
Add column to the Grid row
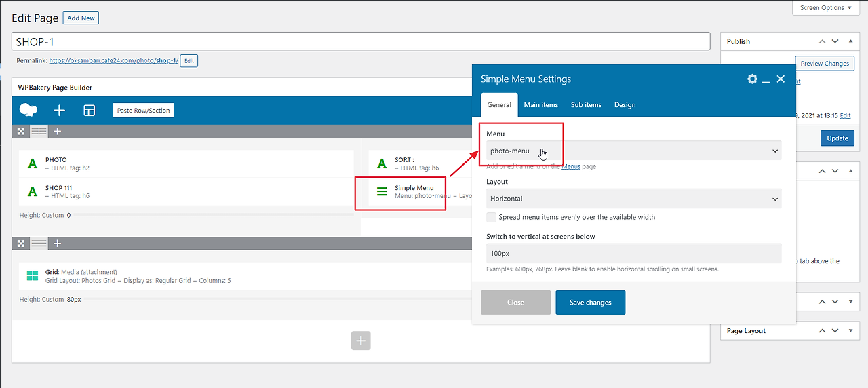point(58,243)
